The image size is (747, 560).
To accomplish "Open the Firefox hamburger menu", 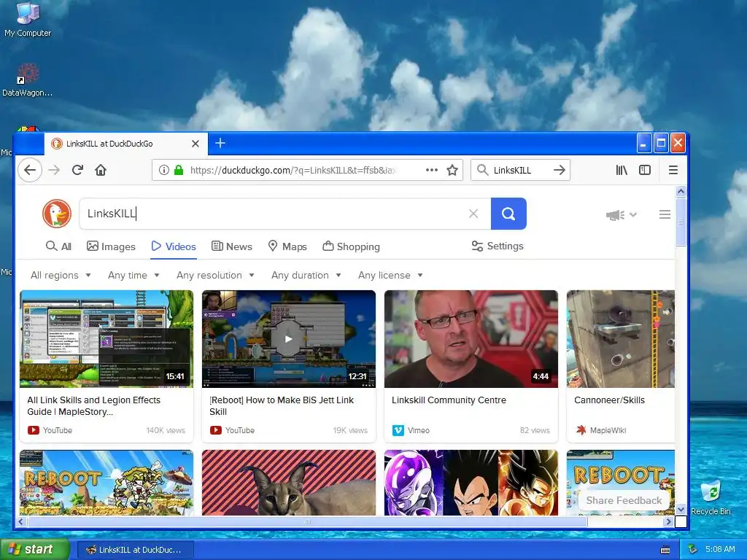I will (x=673, y=170).
